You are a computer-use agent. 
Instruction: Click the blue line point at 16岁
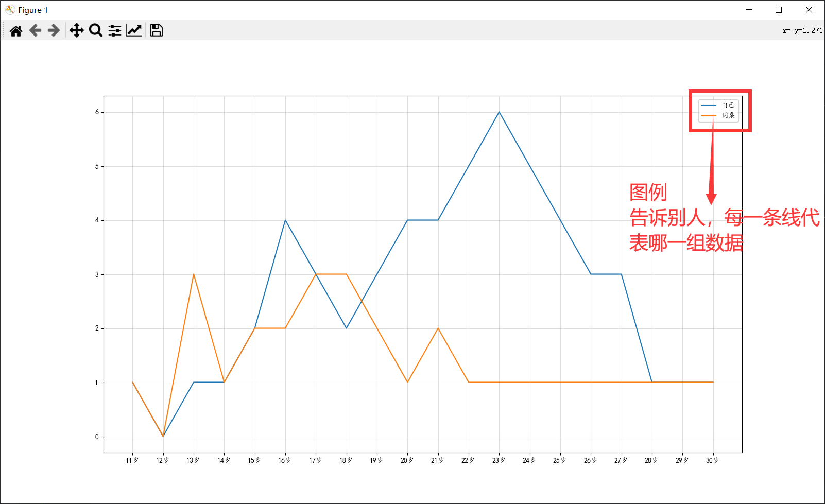click(x=285, y=220)
